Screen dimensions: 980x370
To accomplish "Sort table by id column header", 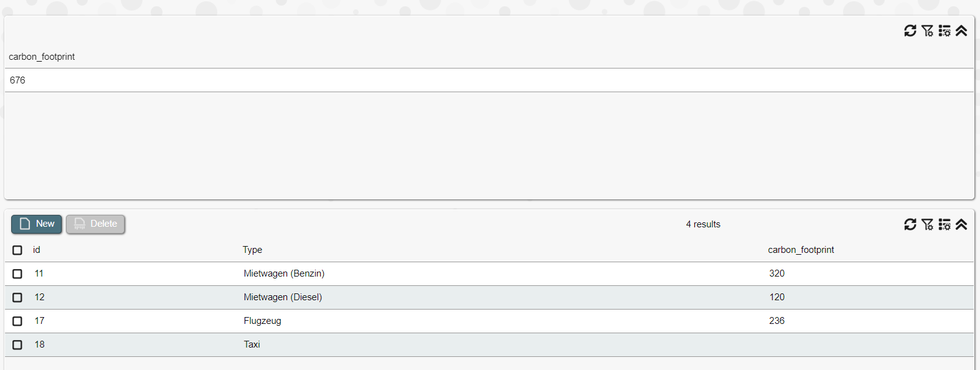I will click(37, 250).
